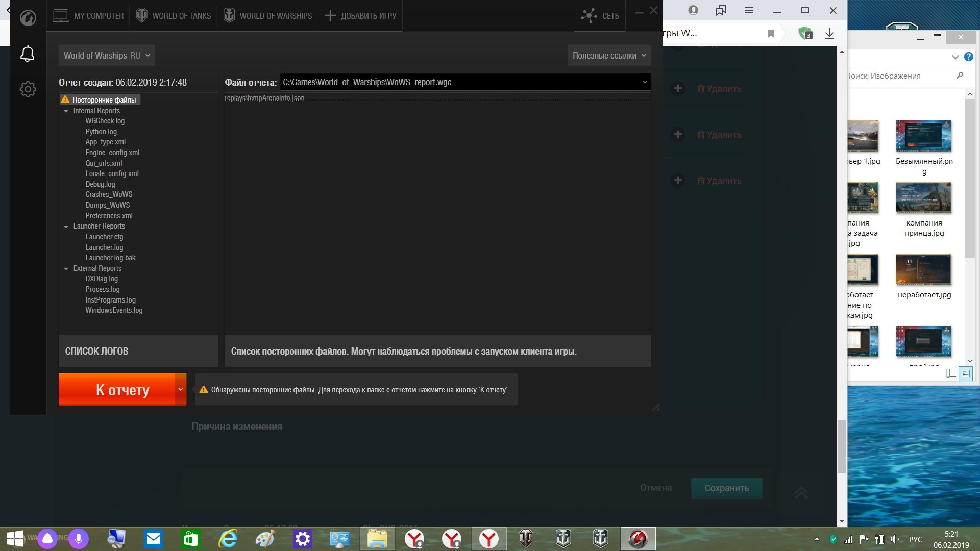This screenshot has width=980, height=551.
Task: Select Preferences.xml in the log list
Action: pos(109,216)
